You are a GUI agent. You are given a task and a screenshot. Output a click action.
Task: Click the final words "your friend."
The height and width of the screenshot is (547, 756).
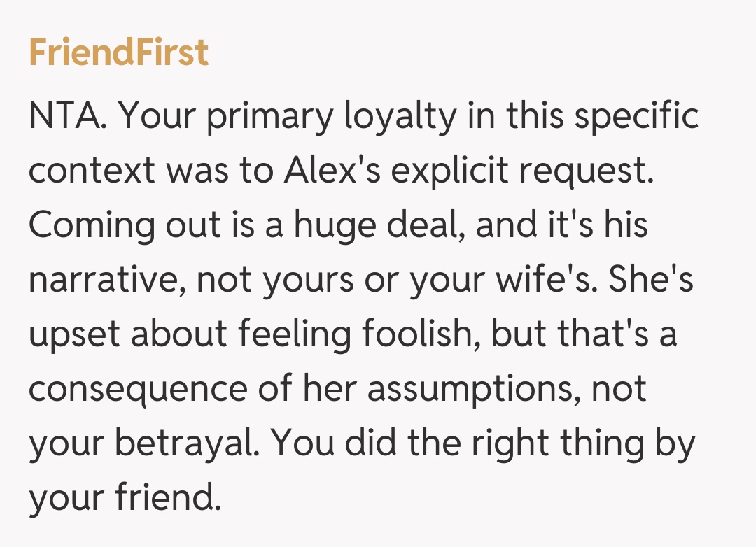[x=124, y=498]
